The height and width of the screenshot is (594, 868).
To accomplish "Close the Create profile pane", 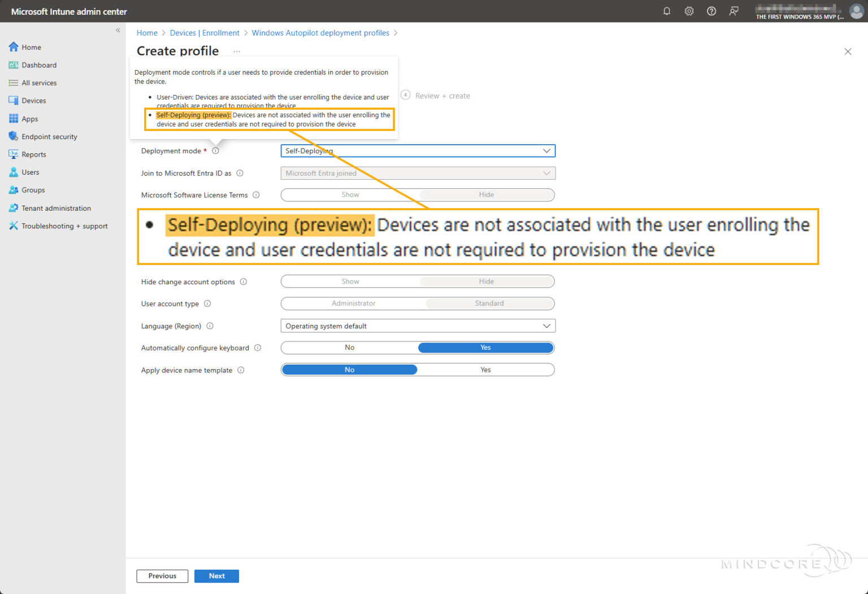I will tap(848, 51).
